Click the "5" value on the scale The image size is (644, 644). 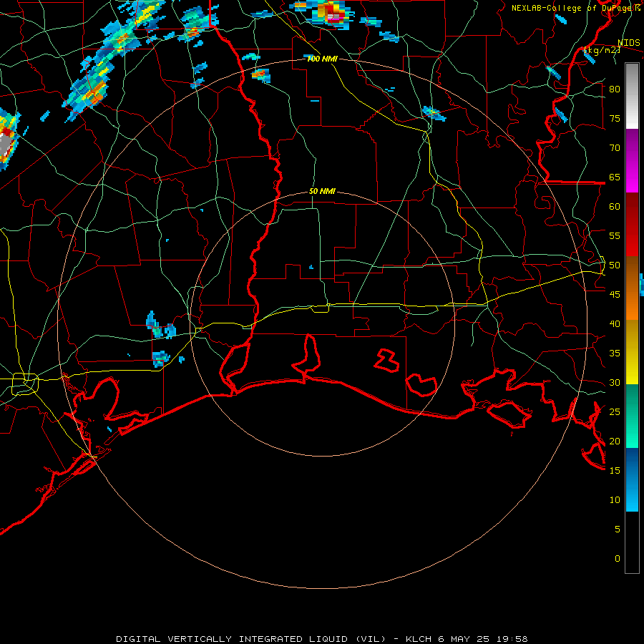pyautogui.click(x=618, y=530)
